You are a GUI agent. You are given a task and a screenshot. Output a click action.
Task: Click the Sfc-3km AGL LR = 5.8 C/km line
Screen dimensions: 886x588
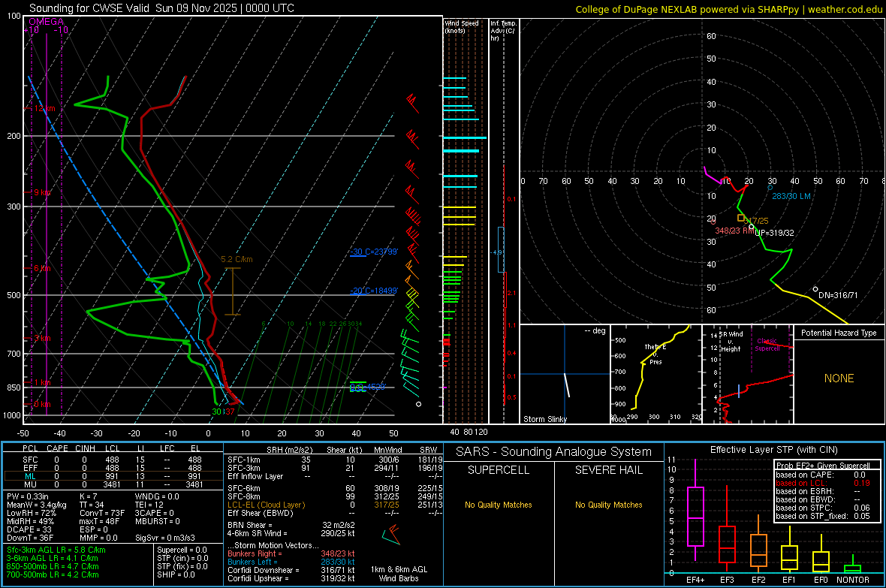tap(56, 550)
